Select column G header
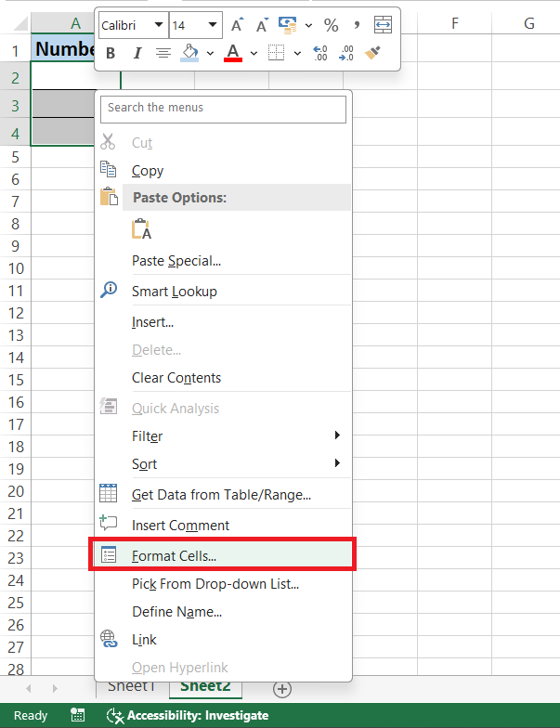 [x=529, y=23]
